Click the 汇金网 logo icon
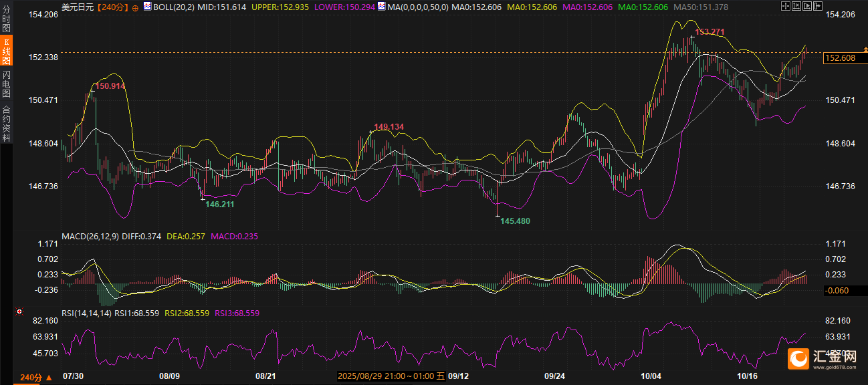The height and width of the screenshot is (385, 868). pyautogui.click(x=798, y=359)
